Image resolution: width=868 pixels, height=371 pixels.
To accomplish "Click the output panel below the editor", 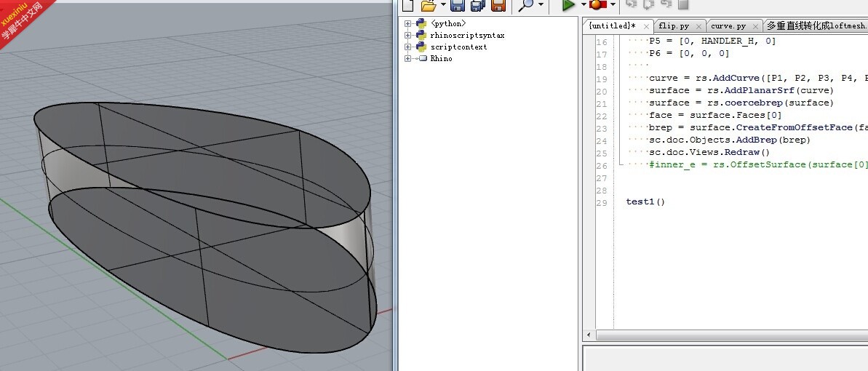I will (x=725, y=358).
